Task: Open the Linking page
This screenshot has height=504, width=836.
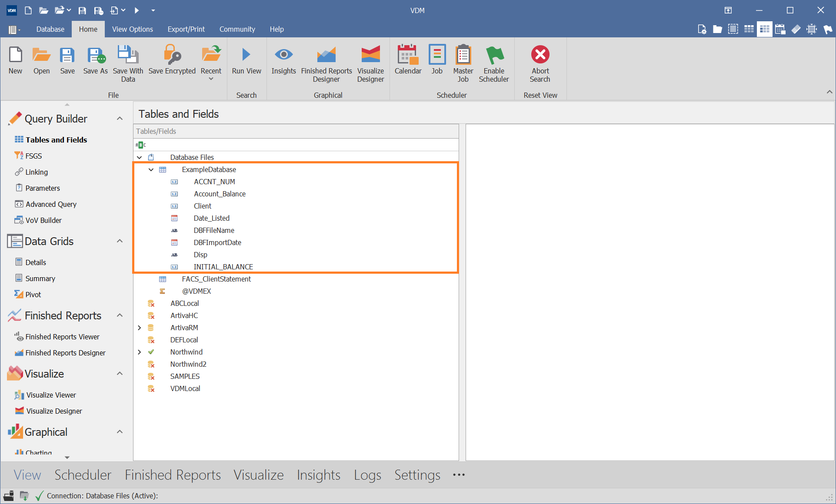Action: point(37,172)
